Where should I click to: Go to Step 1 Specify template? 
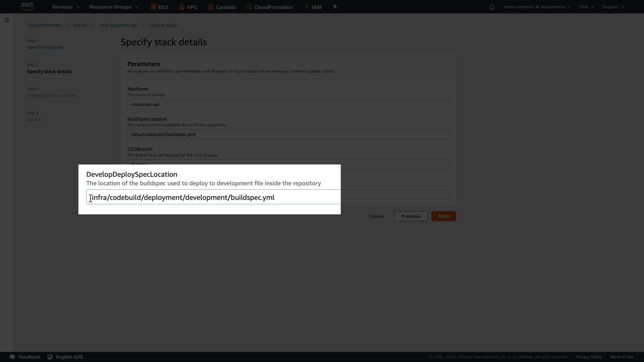pyautogui.click(x=45, y=47)
